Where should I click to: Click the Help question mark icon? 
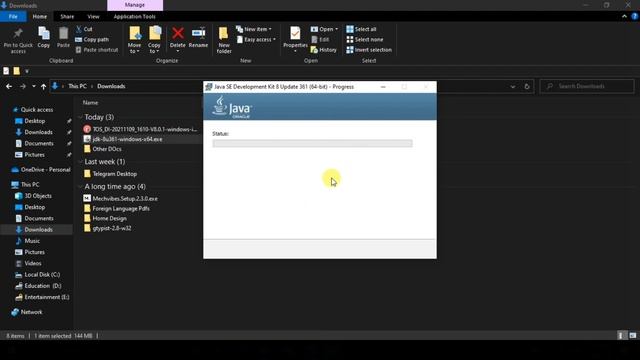635,16
